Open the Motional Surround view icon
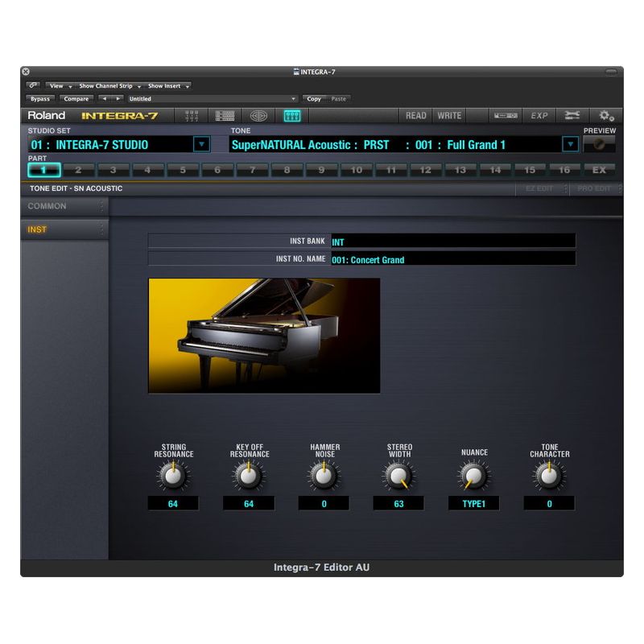 click(258, 116)
